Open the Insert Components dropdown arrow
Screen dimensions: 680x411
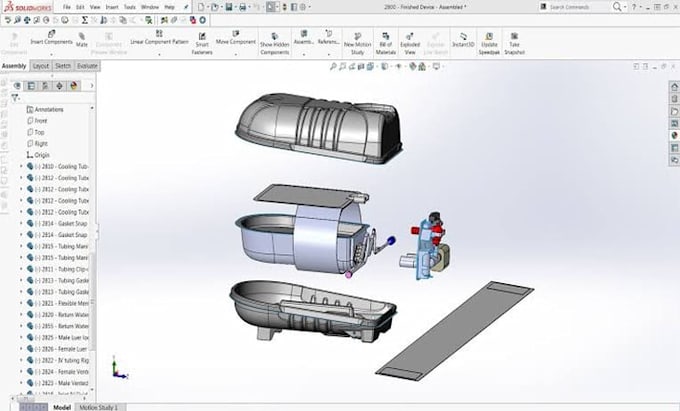(51, 55)
